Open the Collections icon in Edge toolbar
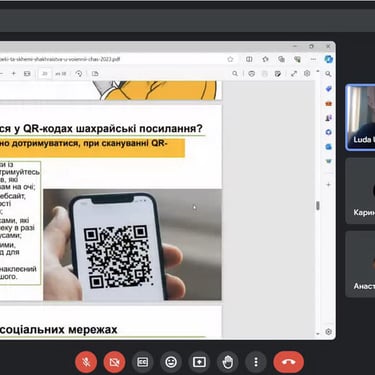375x375 pixels. click(281, 59)
